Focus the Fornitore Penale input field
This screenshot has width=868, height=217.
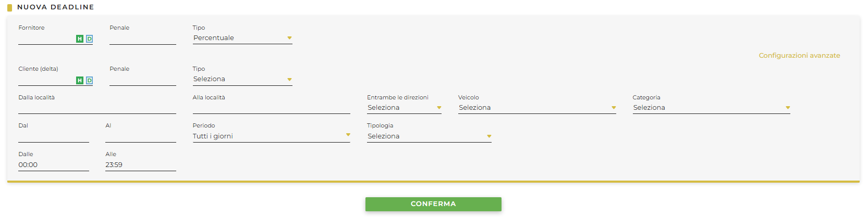(142, 39)
